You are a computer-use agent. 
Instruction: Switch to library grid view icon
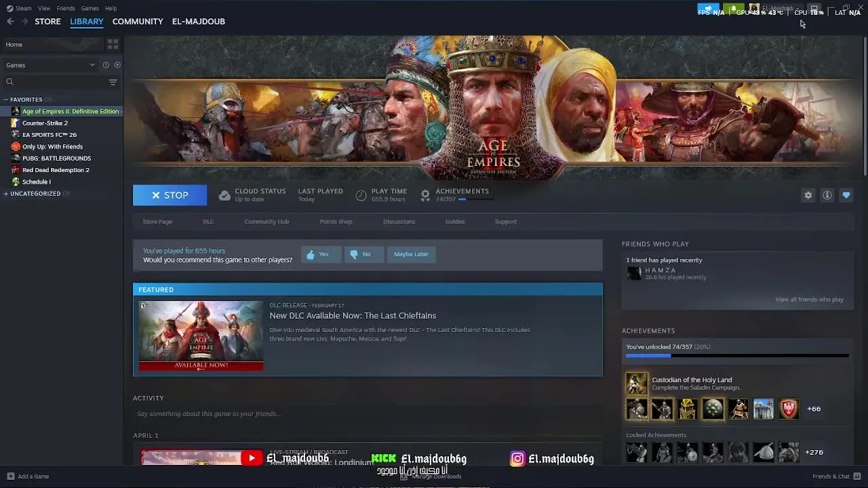(113, 44)
